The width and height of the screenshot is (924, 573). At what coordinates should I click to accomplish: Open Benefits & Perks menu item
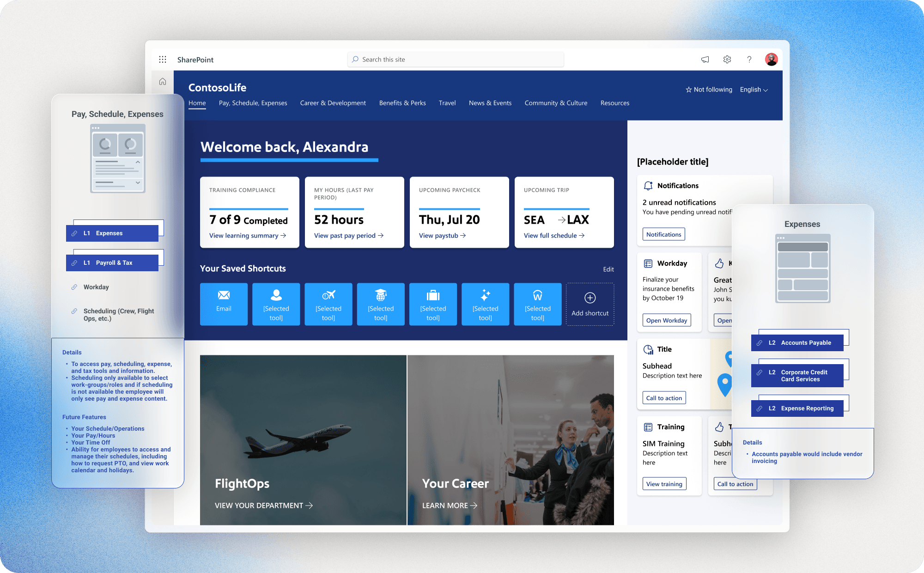point(402,103)
